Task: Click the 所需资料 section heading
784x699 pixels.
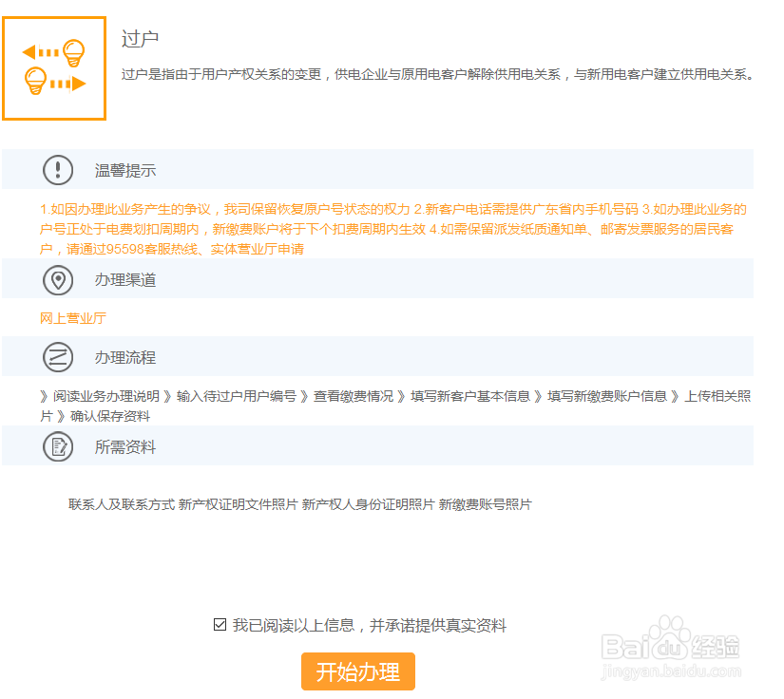Action: 125,446
